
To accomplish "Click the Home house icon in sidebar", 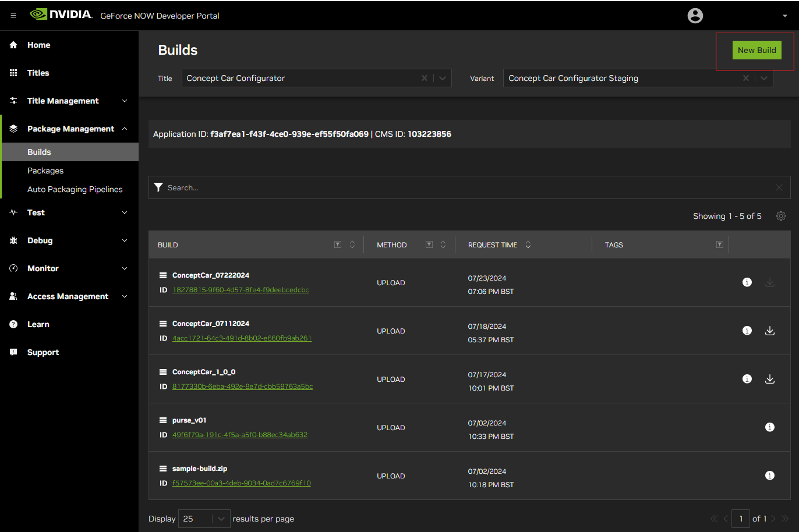I will coord(13,45).
